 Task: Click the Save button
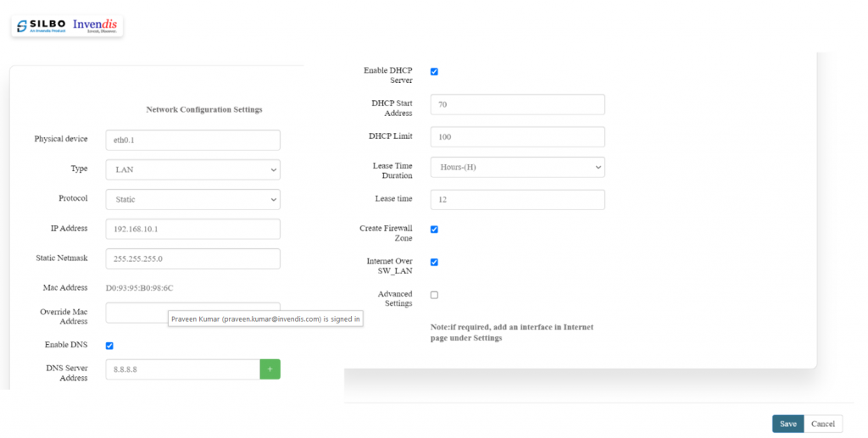787,424
